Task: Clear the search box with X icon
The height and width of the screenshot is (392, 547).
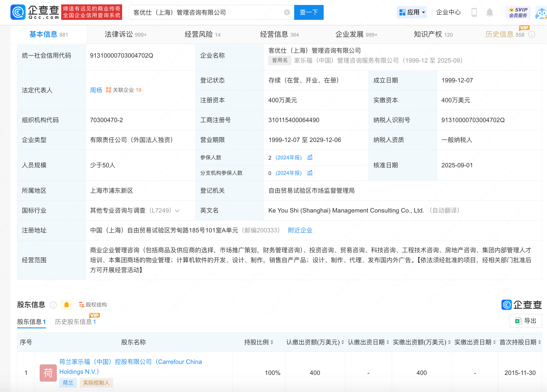Action: pos(287,12)
